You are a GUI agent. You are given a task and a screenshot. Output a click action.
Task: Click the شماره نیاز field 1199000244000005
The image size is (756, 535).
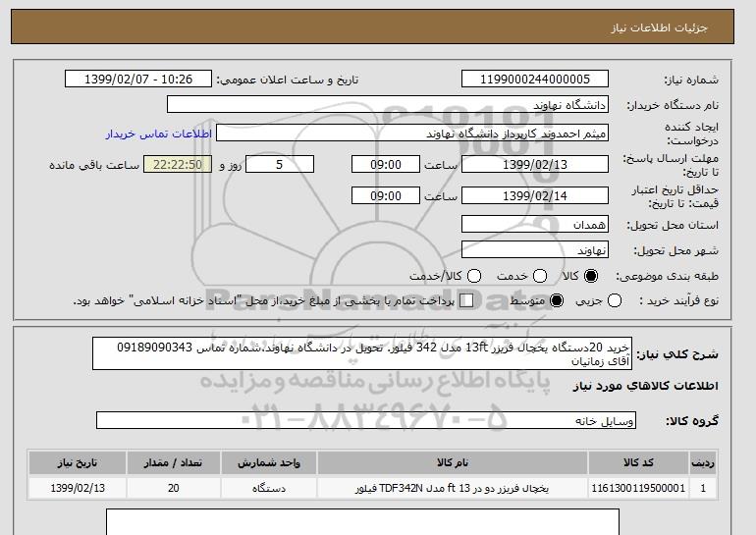(535, 80)
